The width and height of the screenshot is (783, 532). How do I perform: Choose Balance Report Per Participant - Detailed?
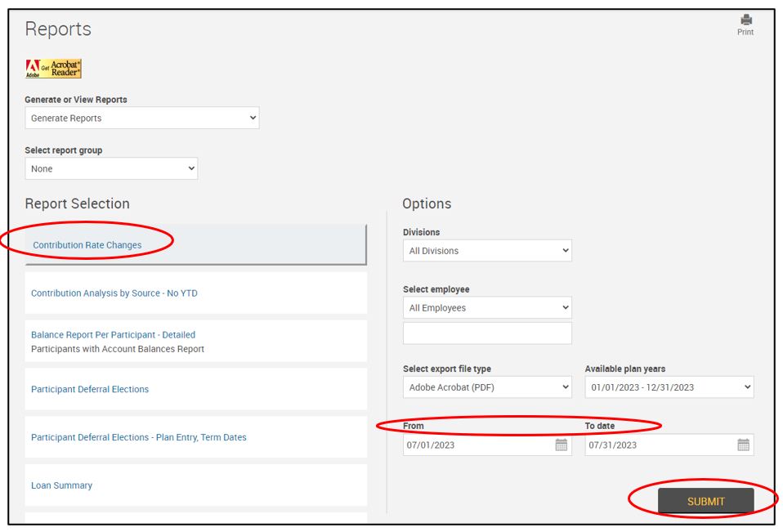tap(114, 335)
